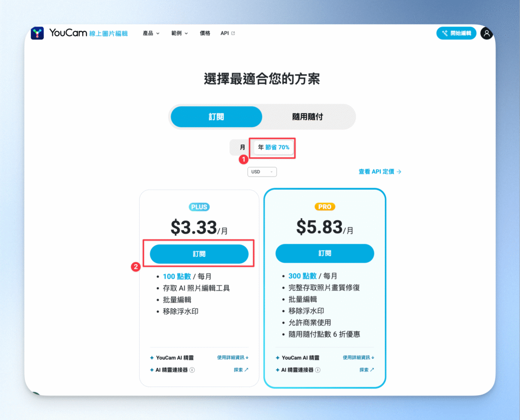Subscribe to the PLUS plan
520x420 pixels.
pos(199,254)
